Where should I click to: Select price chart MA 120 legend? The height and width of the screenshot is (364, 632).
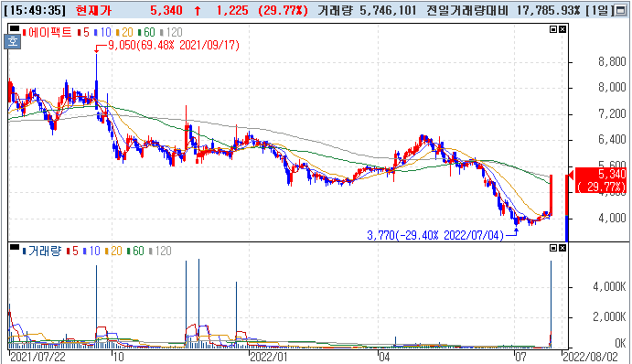[171, 32]
